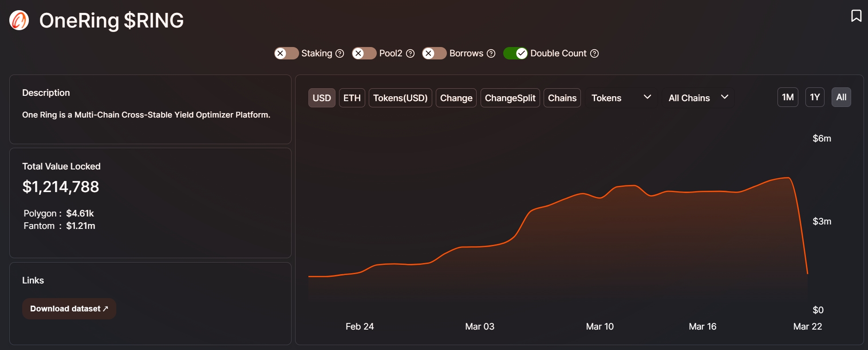Open the Double Count help tooltip icon
Screen dimensions: 868x350
(595, 54)
